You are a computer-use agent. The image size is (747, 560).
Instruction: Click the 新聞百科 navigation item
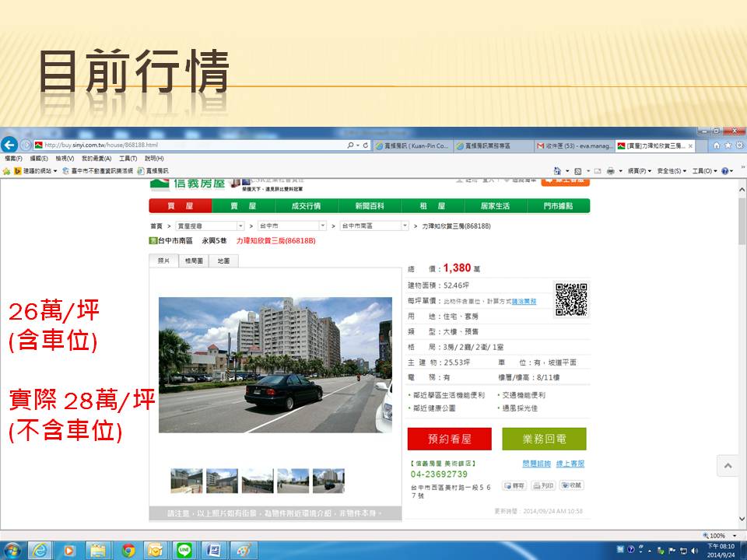click(x=370, y=205)
